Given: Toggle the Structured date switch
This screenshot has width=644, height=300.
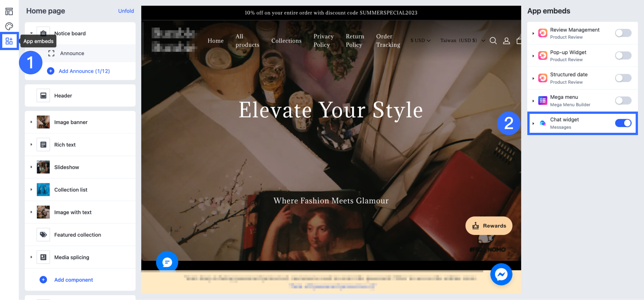Looking at the screenshot, I should click(623, 78).
